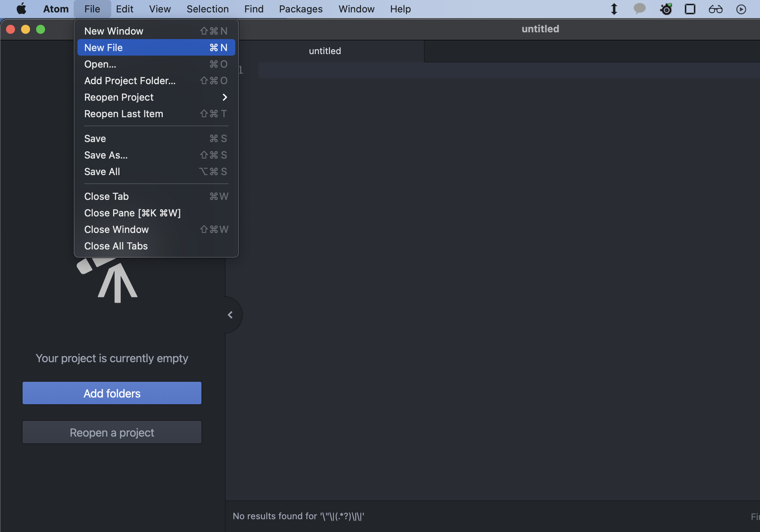Click the circled play button icon

click(x=741, y=9)
